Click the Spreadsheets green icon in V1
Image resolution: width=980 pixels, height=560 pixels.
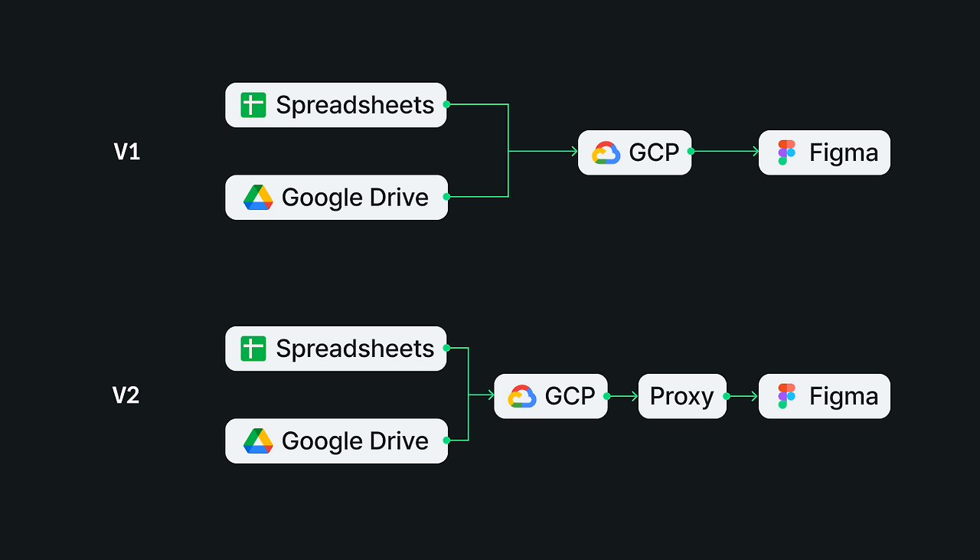pos(253,105)
